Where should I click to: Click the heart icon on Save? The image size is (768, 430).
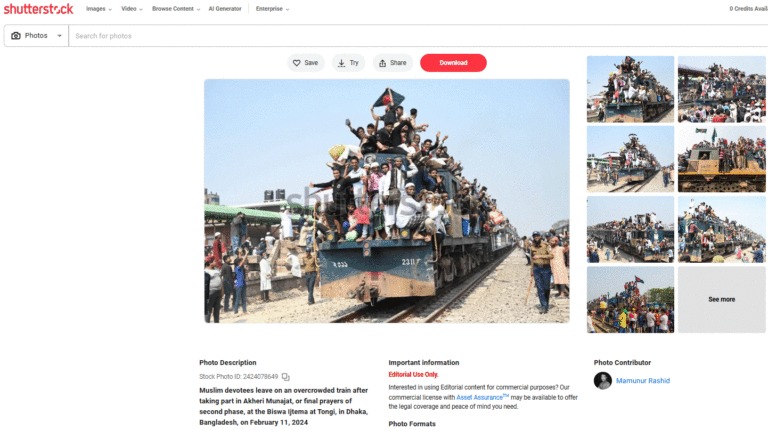coord(296,63)
